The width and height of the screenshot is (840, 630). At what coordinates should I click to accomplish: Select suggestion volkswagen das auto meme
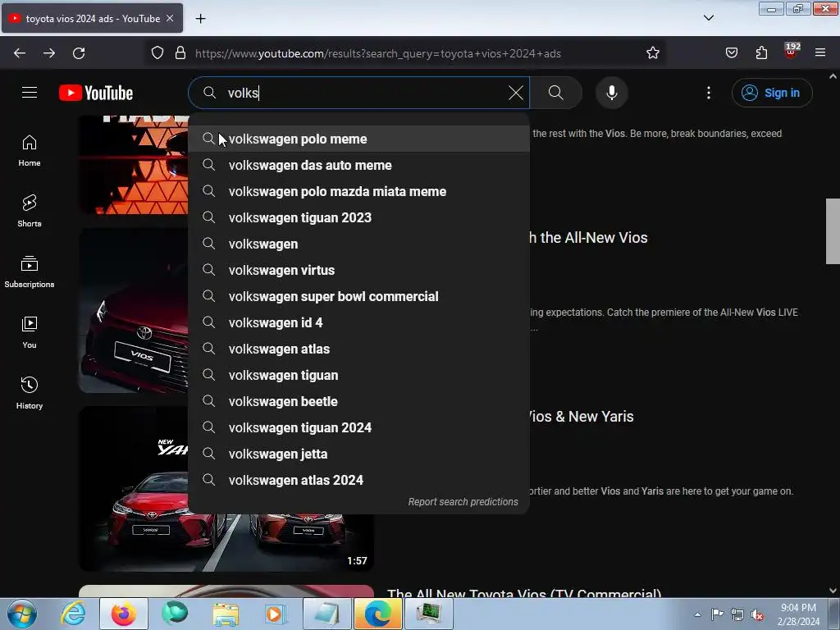359,165
